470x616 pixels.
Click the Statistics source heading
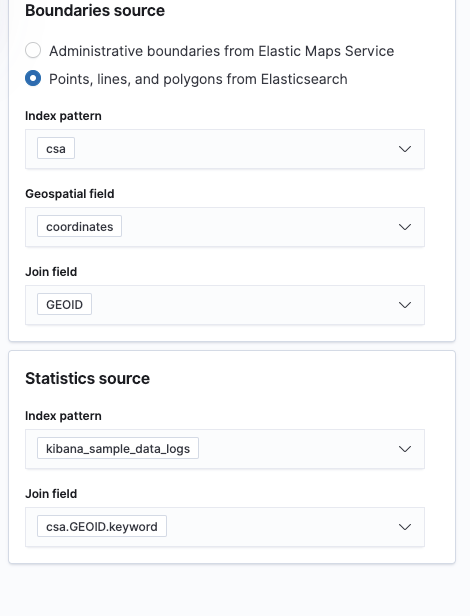[x=87, y=378]
